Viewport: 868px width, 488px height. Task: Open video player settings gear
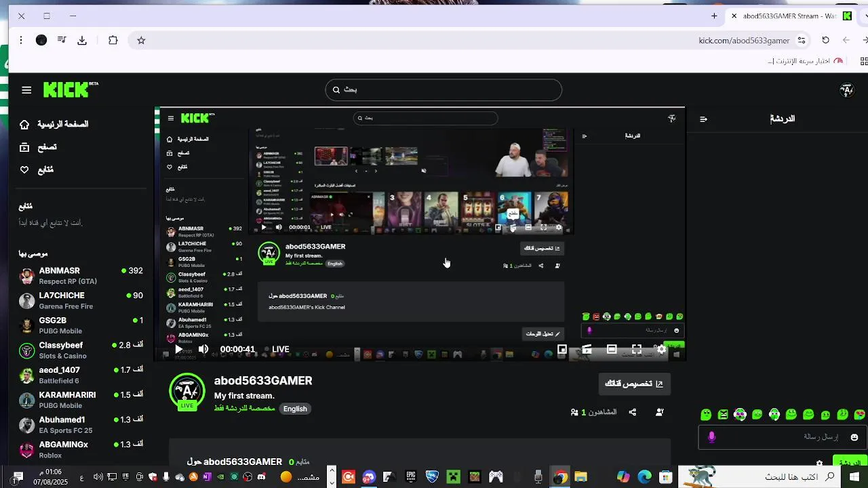pyautogui.click(x=661, y=350)
